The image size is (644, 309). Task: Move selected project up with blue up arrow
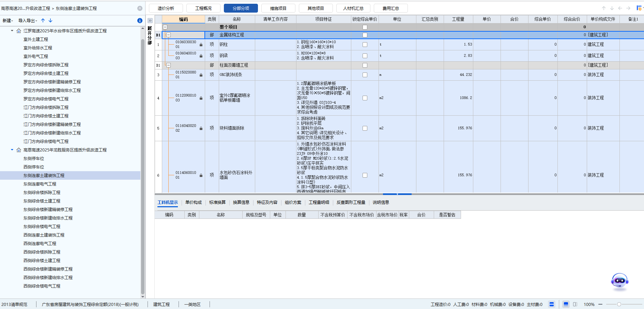43,21
